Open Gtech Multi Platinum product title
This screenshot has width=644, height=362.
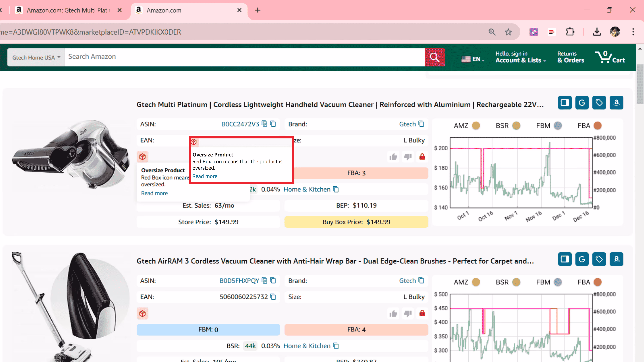pyautogui.click(x=340, y=104)
